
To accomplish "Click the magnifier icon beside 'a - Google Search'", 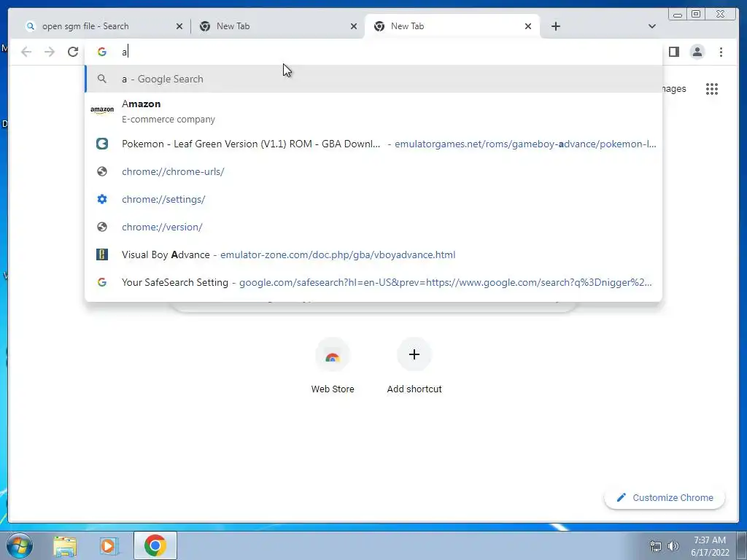I will [x=102, y=79].
